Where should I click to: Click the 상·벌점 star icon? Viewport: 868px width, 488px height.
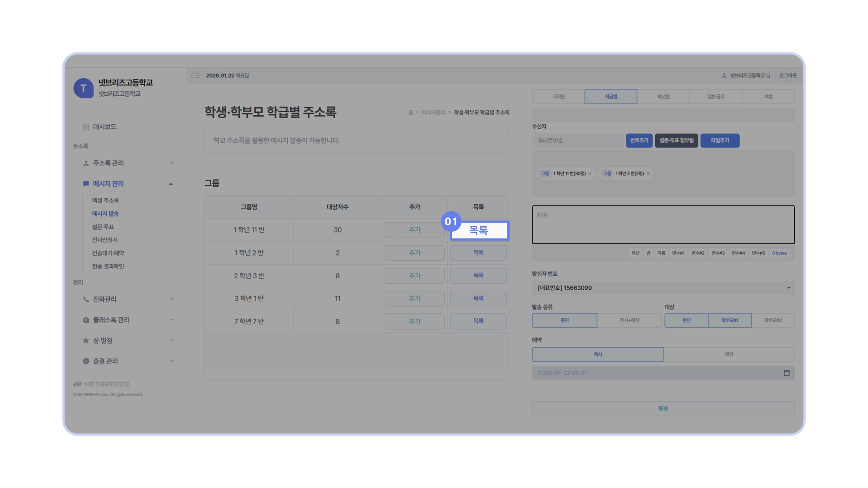tap(86, 341)
